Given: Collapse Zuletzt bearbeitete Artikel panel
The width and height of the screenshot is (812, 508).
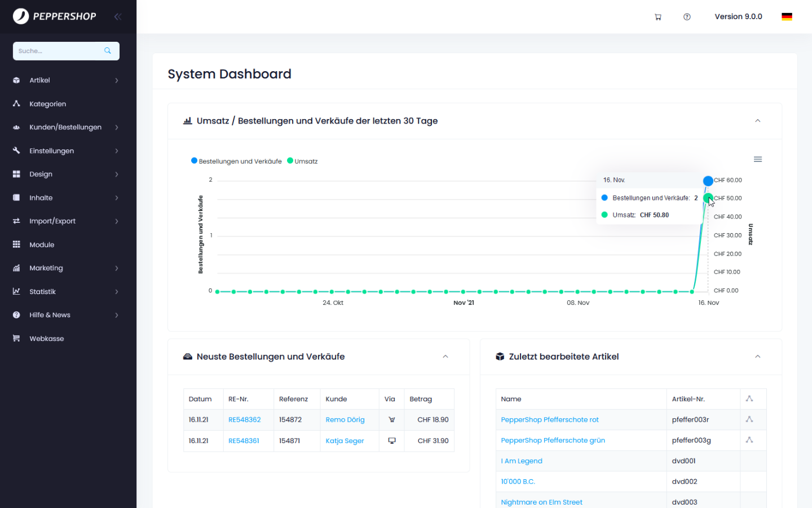Looking at the screenshot, I should point(758,357).
